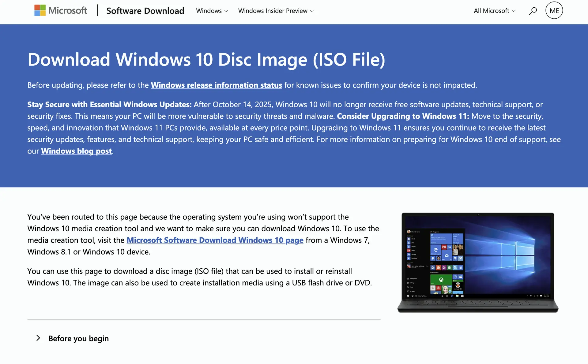Image resolution: width=588 pixels, height=364 pixels.
Task: Open Windows release information status link
Action: pos(216,85)
